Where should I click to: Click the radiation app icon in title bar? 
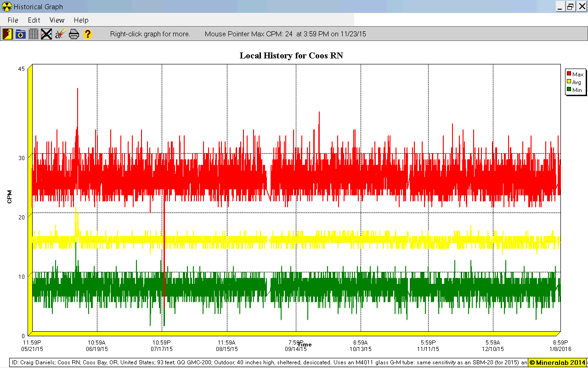(6, 6)
